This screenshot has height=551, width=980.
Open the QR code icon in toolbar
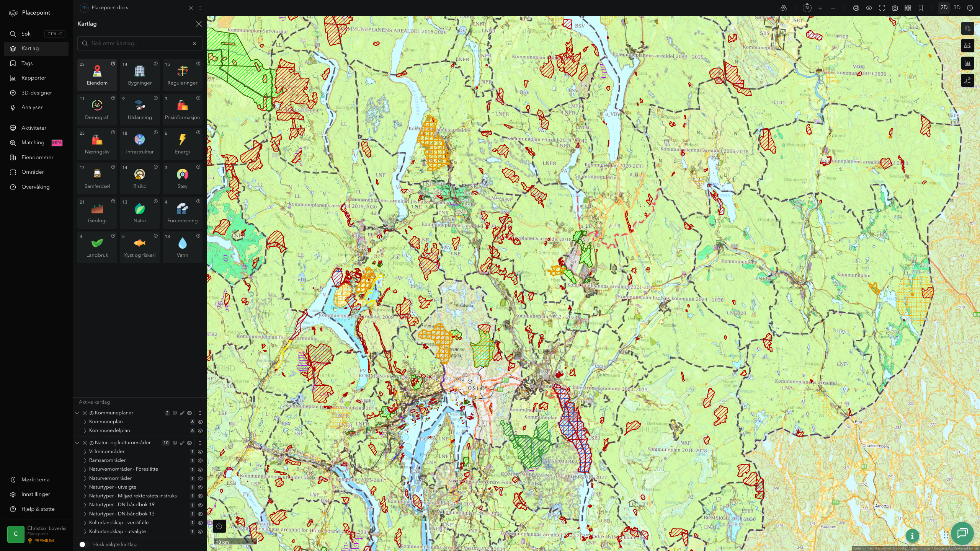tap(908, 8)
